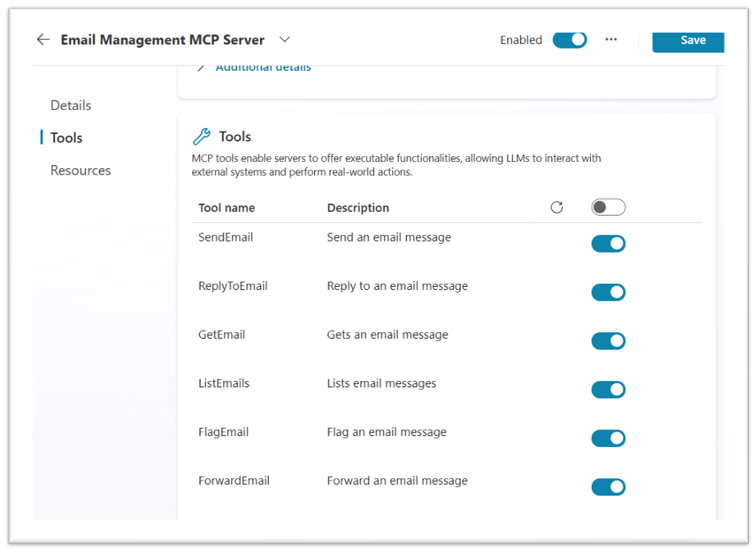Toggle the server Enabled switch
The width and height of the screenshot is (756, 553).
(x=569, y=40)
